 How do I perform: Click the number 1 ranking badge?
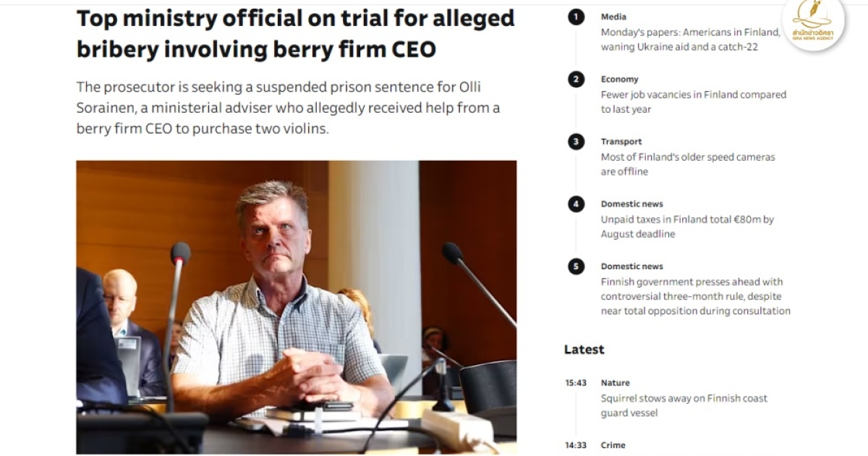tap(576, 17)
